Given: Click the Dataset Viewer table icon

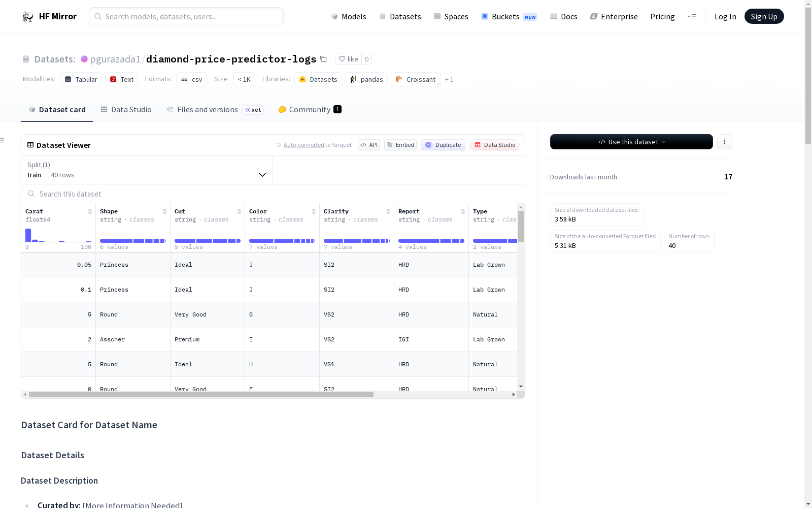Looking at the screenshot, I should click(30, 145).
